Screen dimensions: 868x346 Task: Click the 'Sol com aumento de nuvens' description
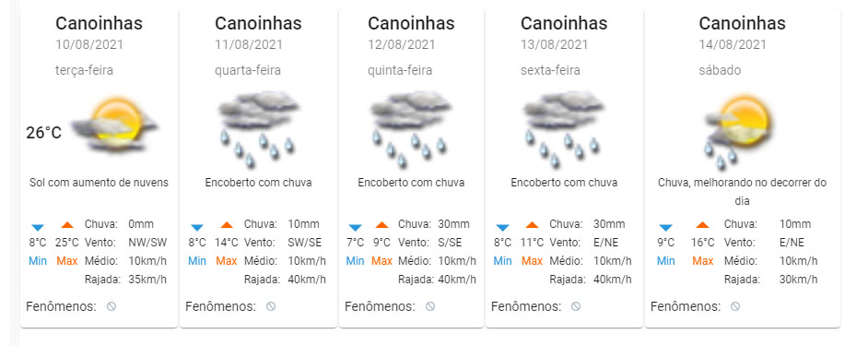tap(100, 183)
